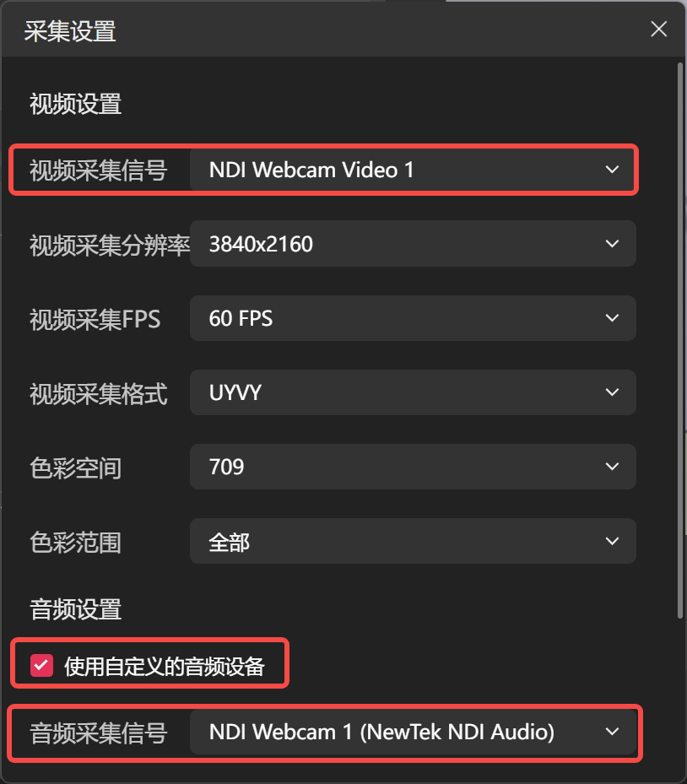
Task: Open the 视频采集信号 dropdown showing NDI Webcam Video 1
Action: coord(413,170)
